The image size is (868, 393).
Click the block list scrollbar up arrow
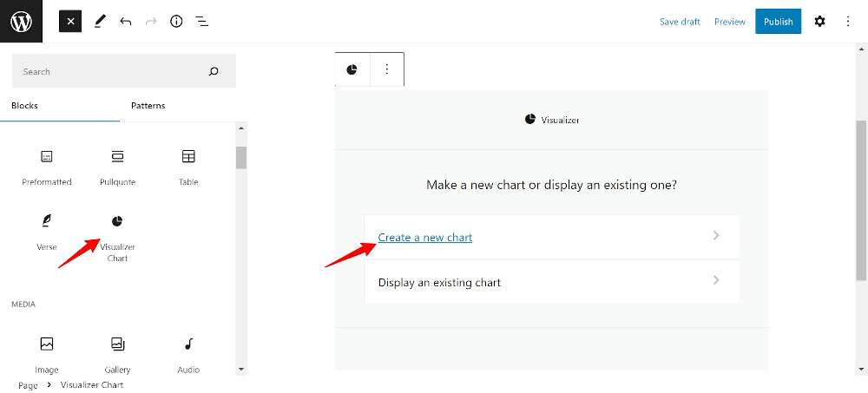pos(240,128)
